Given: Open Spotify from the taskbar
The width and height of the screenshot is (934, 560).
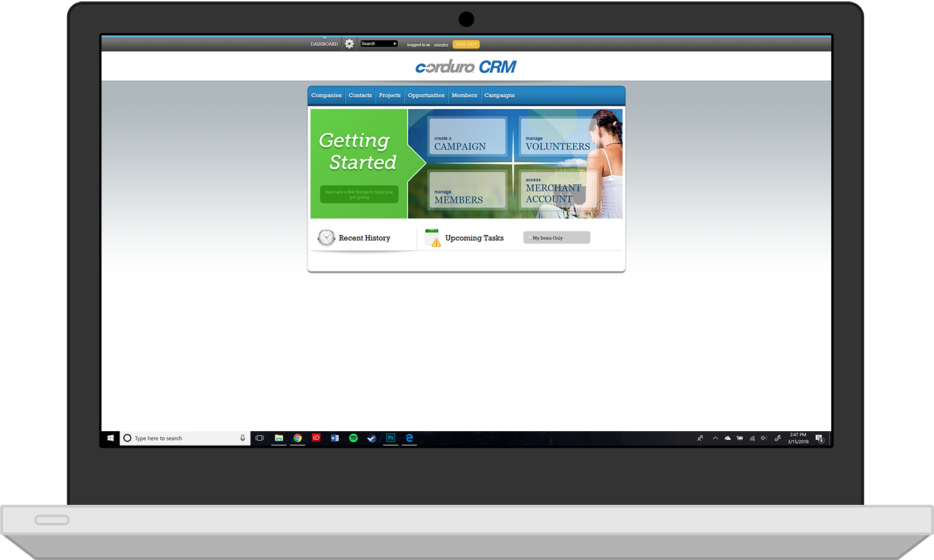Looking at the screenshot, I should coord(354,438).
